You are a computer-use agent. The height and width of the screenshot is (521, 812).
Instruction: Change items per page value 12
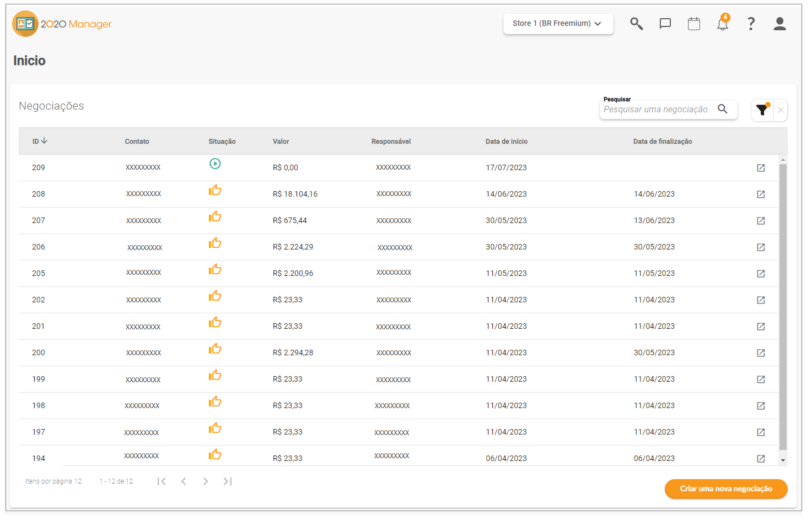tap(78, 481)
